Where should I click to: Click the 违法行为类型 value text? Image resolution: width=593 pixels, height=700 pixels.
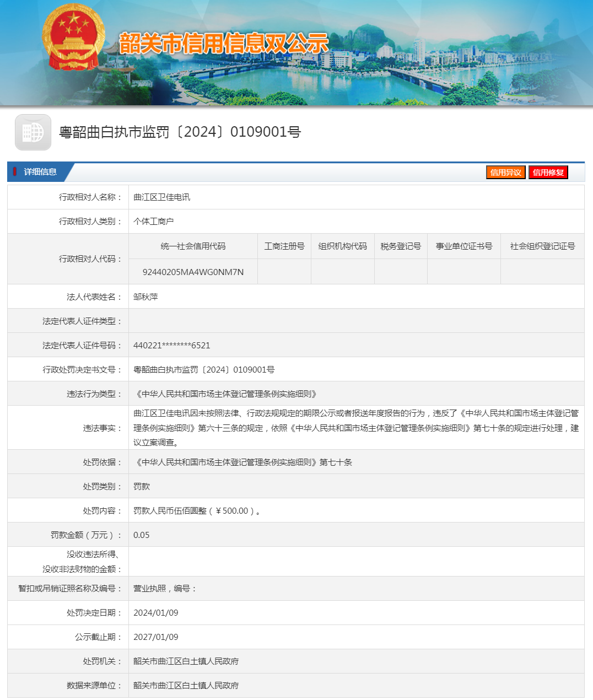[226, 394]
